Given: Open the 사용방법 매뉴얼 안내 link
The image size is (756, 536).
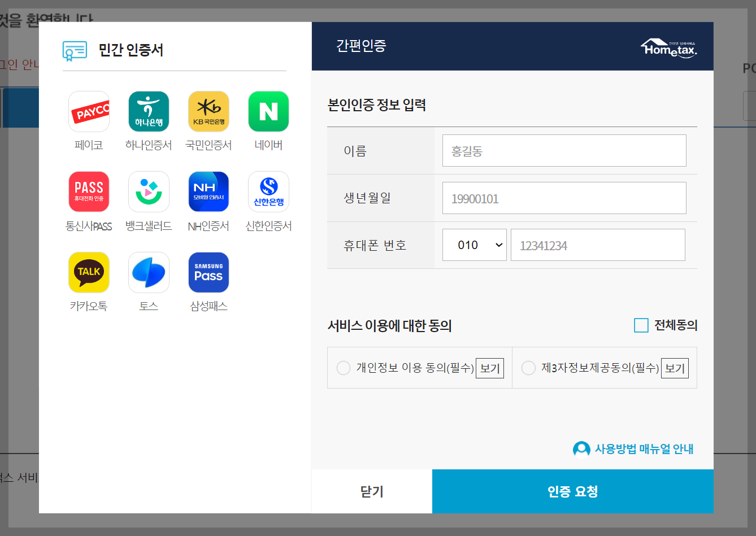Looking at the screenshot, I should 644,449.
